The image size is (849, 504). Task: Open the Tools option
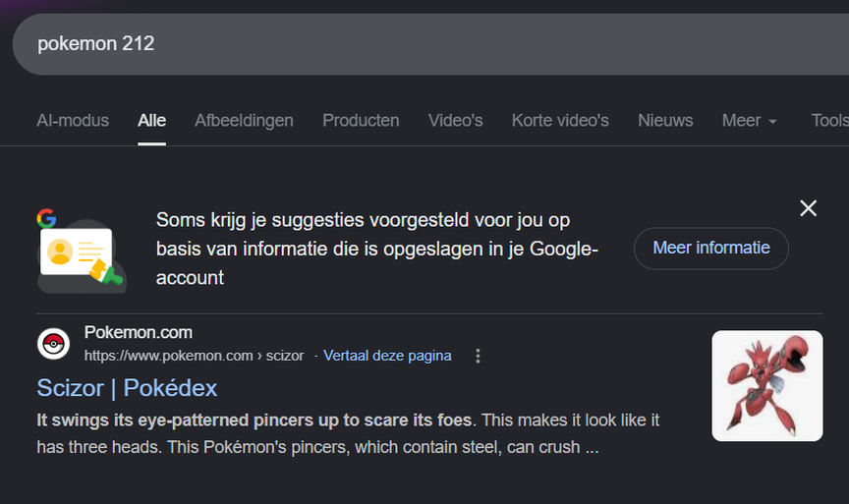pyautogui.click(x=829, y=120)
